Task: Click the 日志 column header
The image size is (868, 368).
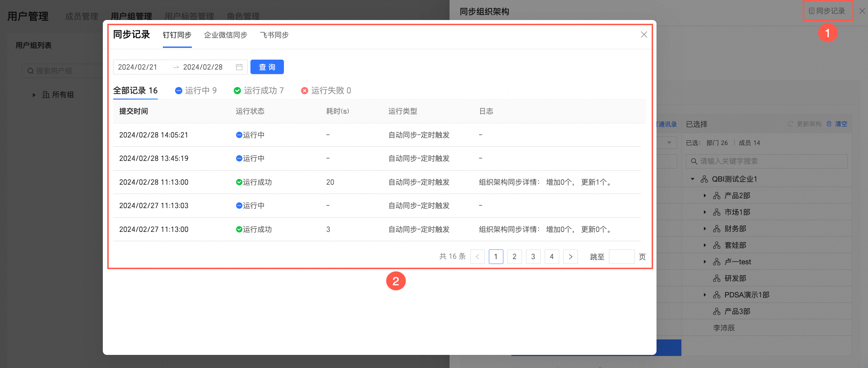Action: tap(486, 111)
